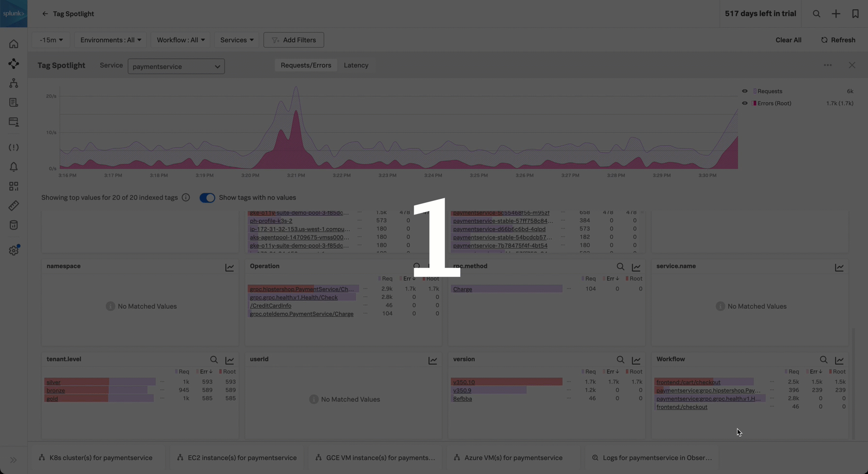
Task: Open the Environments: All dropdown
Action: point(111,40)
